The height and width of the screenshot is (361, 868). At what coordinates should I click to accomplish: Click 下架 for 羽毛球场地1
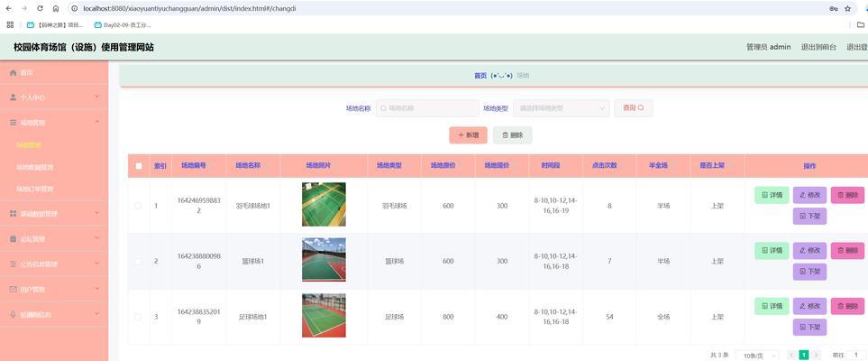click(810, 217)
